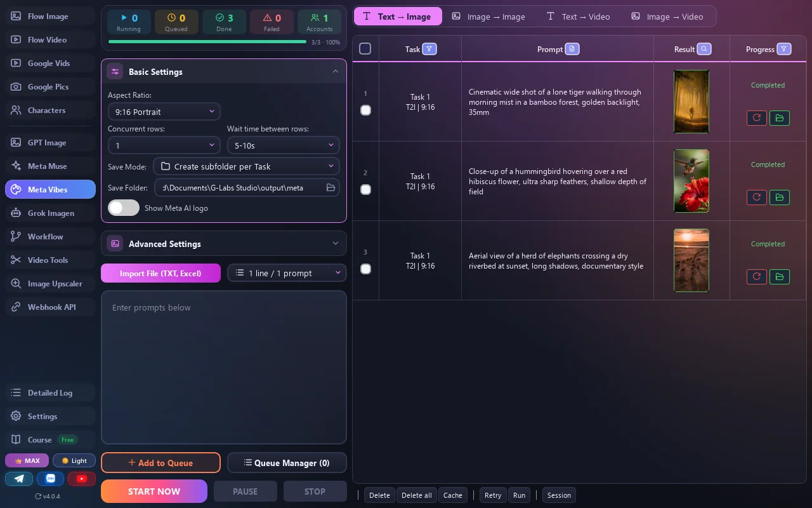Regenerate the hummingbird prompt using its retry icon

pyautogui.click(x=757, y=197)
